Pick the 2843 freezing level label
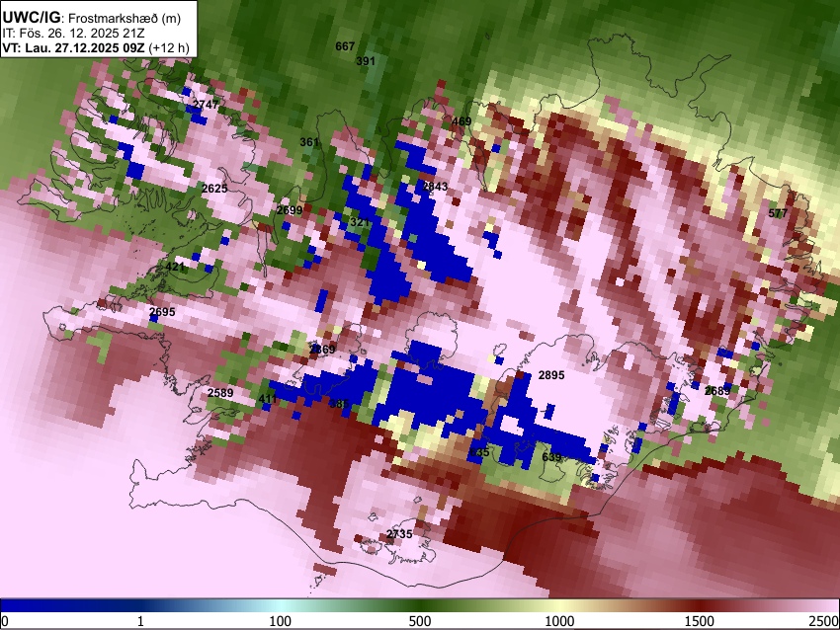This screenshot has width=840, height=630. coord(435,187)
